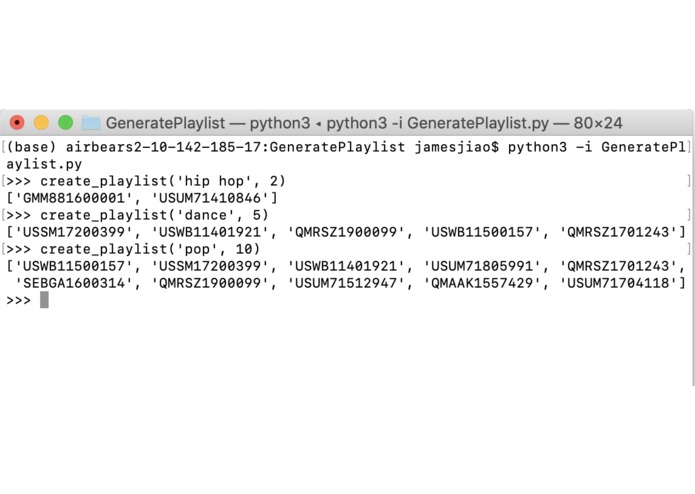This screenshot has height=494, width=695.
Task: Click the 80×24 size text in title
Action: [x=598, y=123]
